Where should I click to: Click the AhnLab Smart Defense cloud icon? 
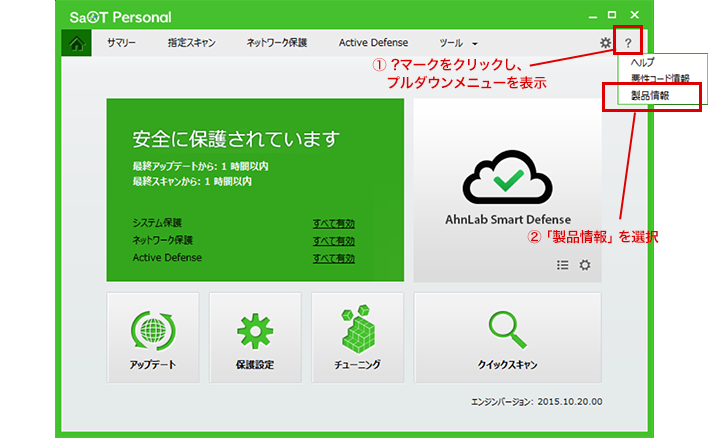click(x=508, y=177)
